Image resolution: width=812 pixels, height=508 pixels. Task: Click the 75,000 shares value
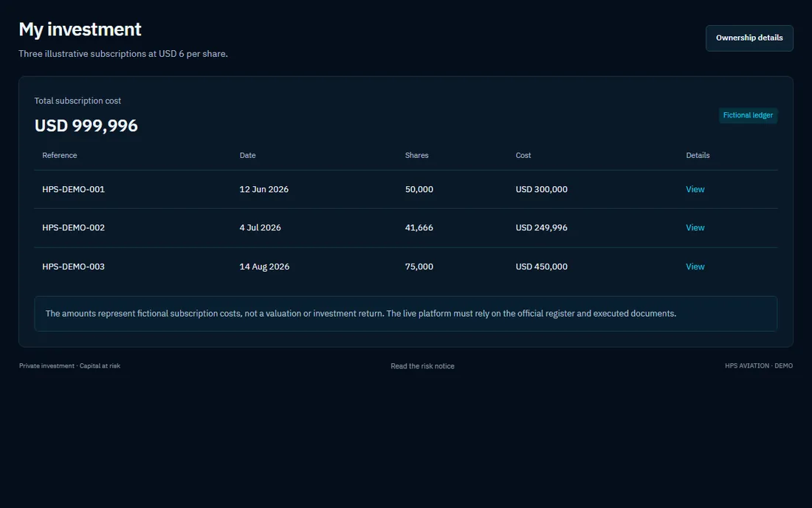[x=419, y=267]
